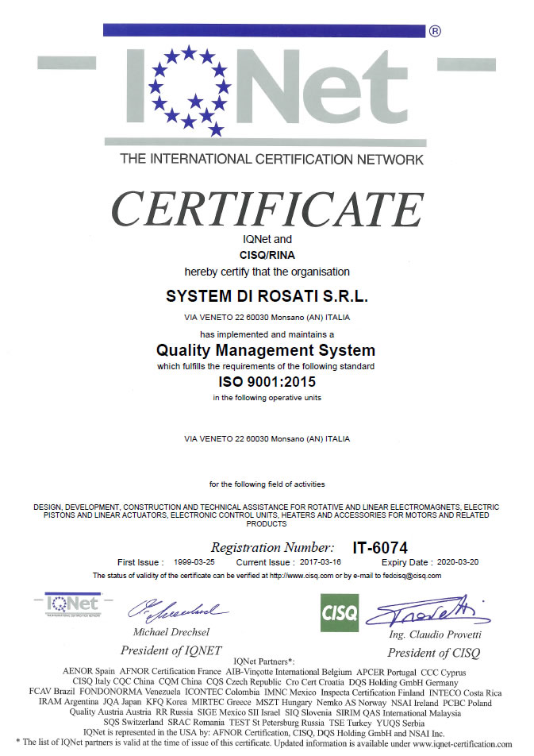Click partner 'APCER Portugal'
Viewport: 534px width, 756px height.
pos(386,672)
